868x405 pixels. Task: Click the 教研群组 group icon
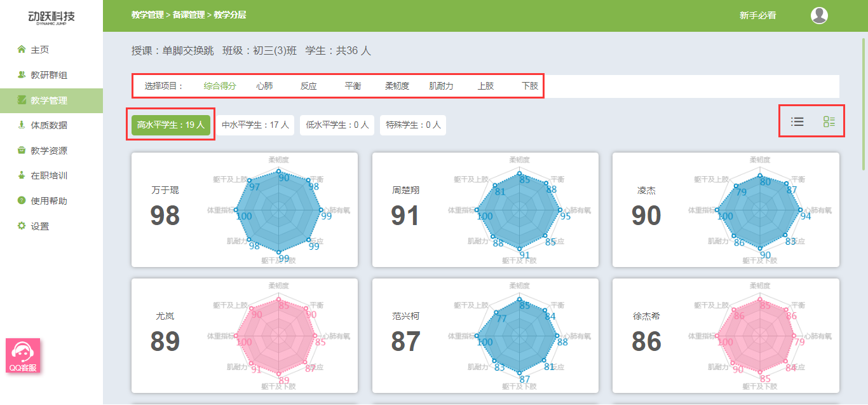click(x=22, y=75)
